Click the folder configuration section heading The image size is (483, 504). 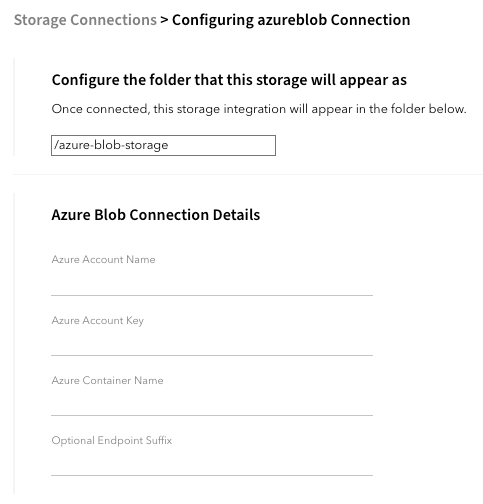229,80
